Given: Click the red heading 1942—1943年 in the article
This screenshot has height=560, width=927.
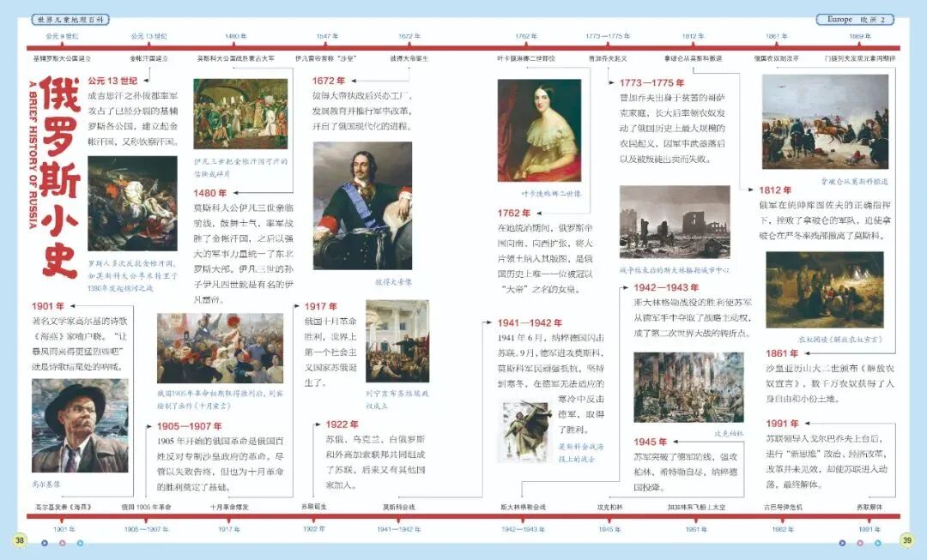Looking at the screenshot, I should click(666, 287).
